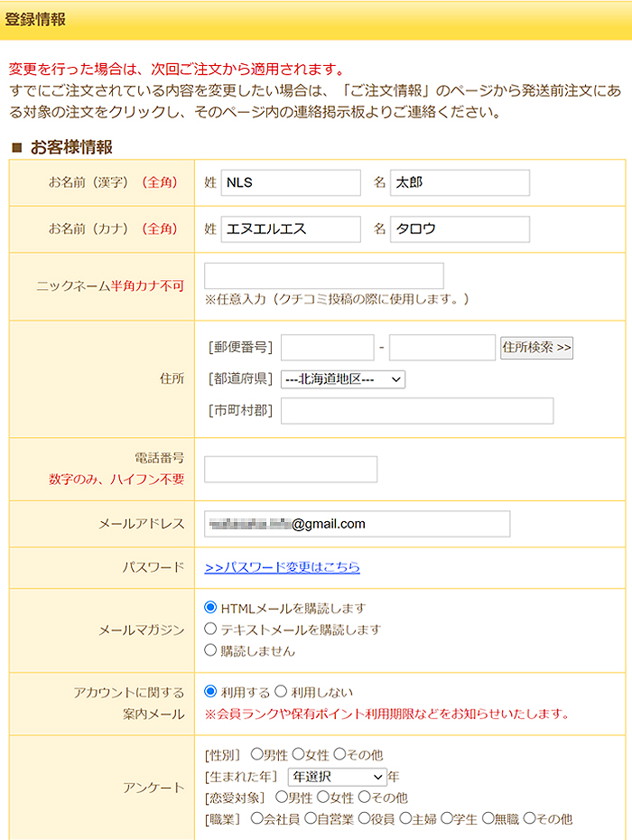Select HTMLメールを購読します radio button

(x=210, y=608)
